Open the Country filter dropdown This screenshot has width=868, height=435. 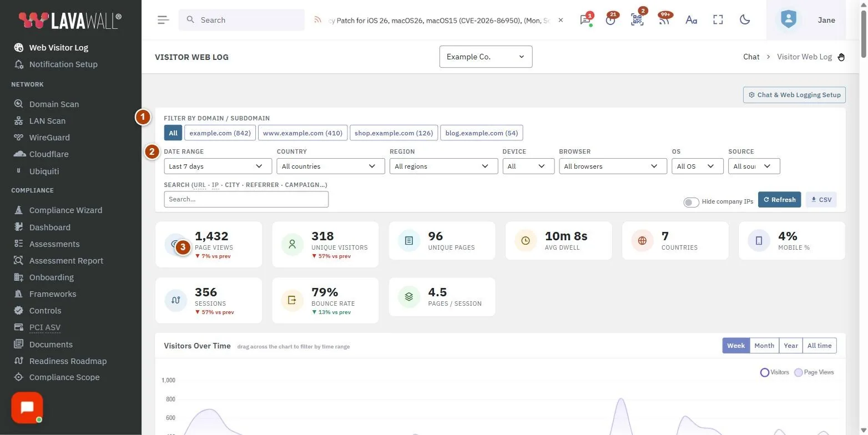tap(331, 166)
